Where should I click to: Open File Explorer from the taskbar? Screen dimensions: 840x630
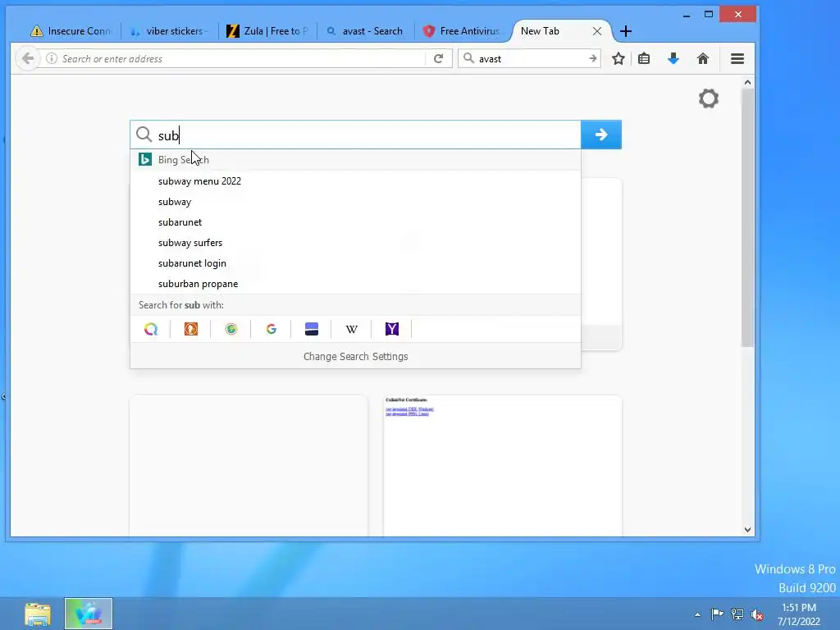pyautogui.click(x=38, y=614)
